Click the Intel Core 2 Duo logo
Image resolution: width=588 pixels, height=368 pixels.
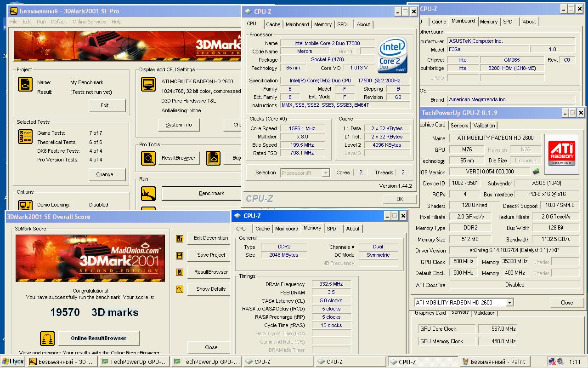point(393,55)
